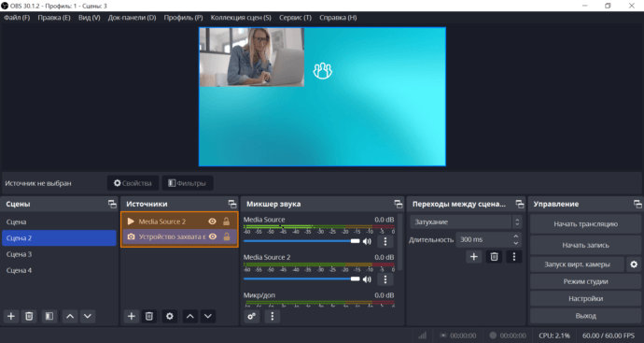Adjust Media Source volume slider
644x343 pixels.
(x=301, y=241)
